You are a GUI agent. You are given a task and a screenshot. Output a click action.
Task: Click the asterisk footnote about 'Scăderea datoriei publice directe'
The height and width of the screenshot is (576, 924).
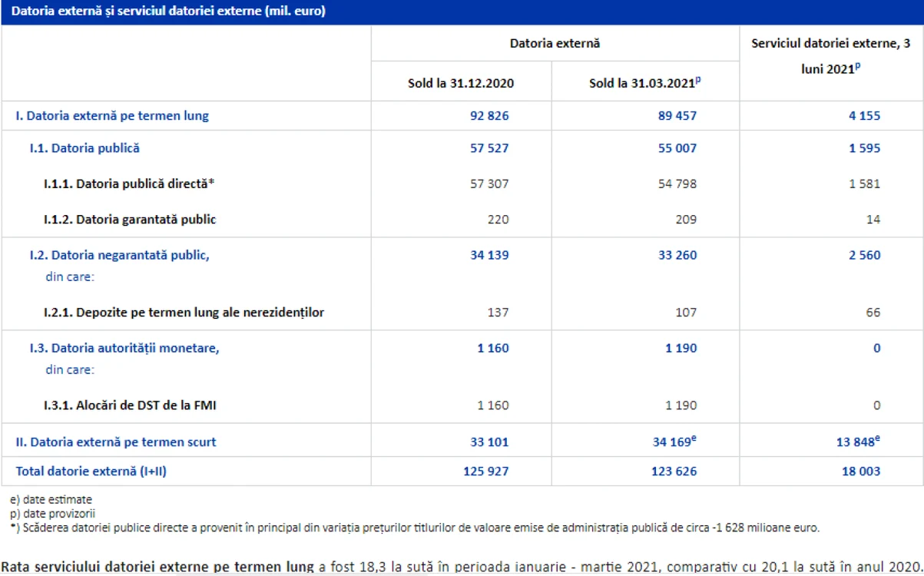tap(415, 527)
